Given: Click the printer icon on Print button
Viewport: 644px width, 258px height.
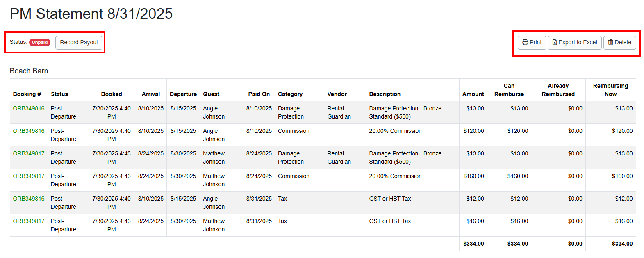Looking at the screenshot, I should (x=525, y=42).
